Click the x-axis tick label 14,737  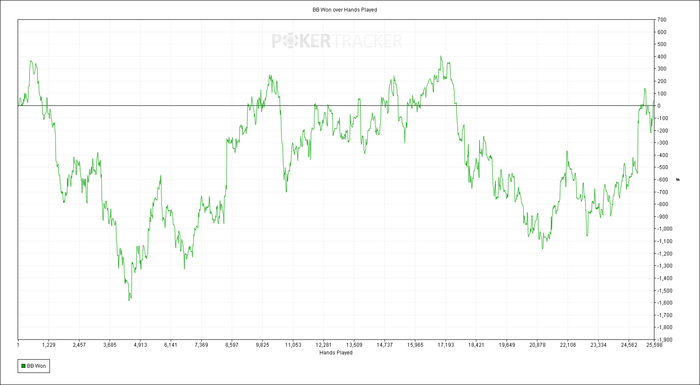click(x=384, y=345)
